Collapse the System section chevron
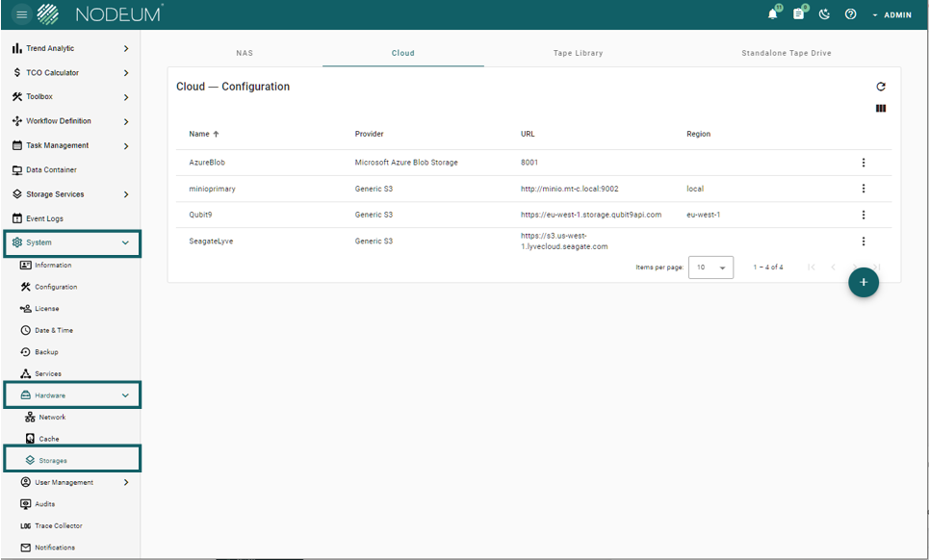This screenshot has height=560, width=929. pos(125,242)
